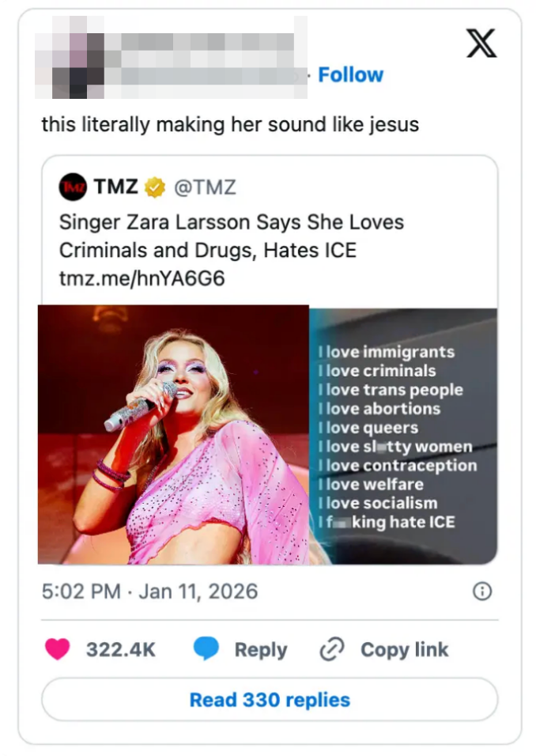Click the Follow link on the post
Viewport: 536px width, 756px height.
coord(349,74)
